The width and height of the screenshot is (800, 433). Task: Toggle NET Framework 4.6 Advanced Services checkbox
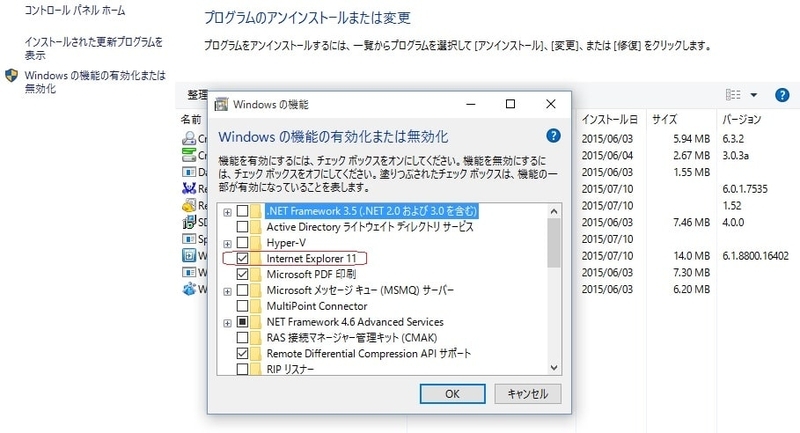[x=242, y=322]
